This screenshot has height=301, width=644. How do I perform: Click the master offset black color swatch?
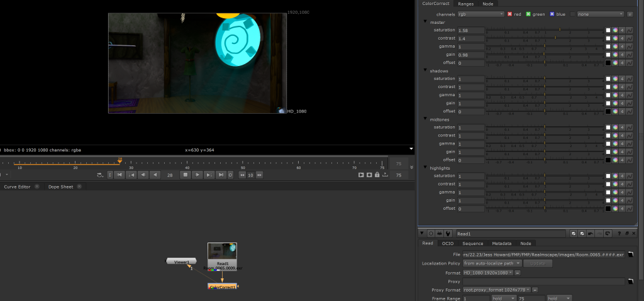coord(608,63)
